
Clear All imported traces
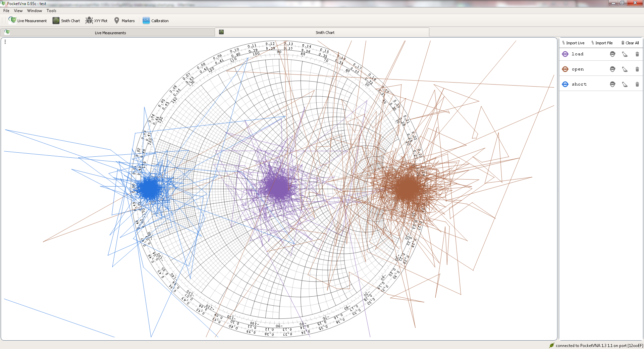pos(630,43)
